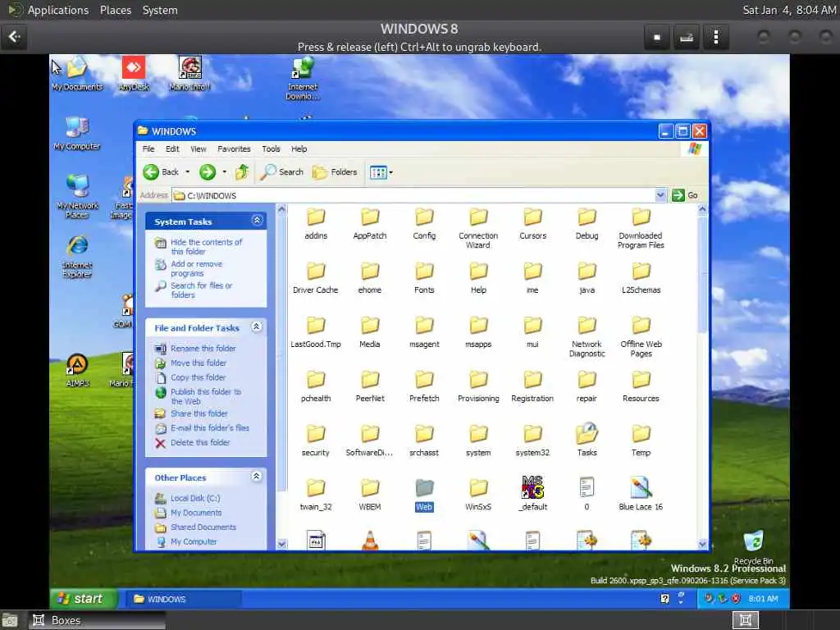Expand the Address bar dropdown

coord(660,195)
